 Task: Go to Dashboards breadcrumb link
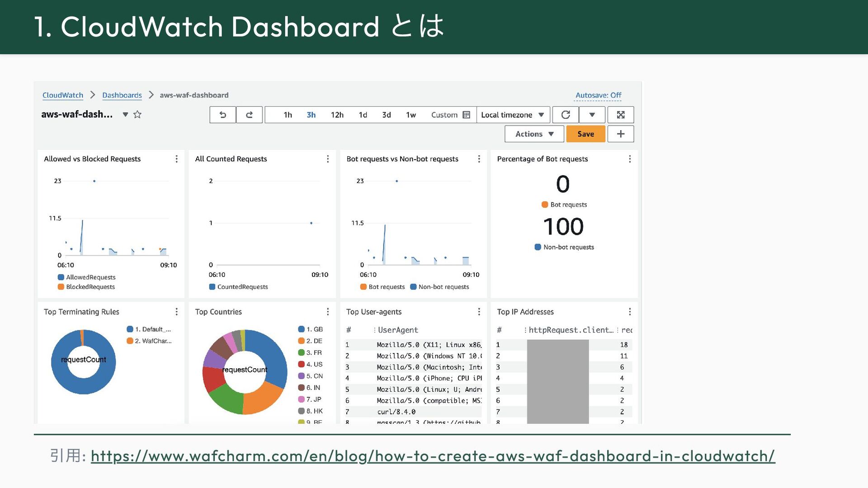point(122,95)
